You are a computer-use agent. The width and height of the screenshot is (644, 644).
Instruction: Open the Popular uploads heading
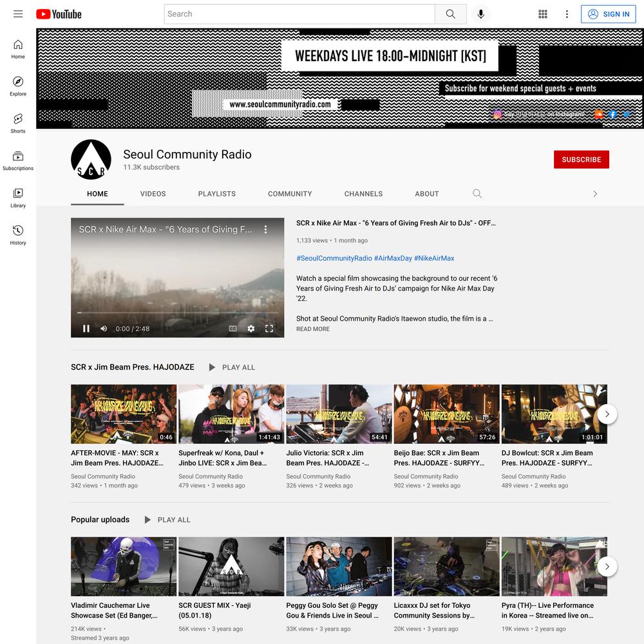(100, 520)
